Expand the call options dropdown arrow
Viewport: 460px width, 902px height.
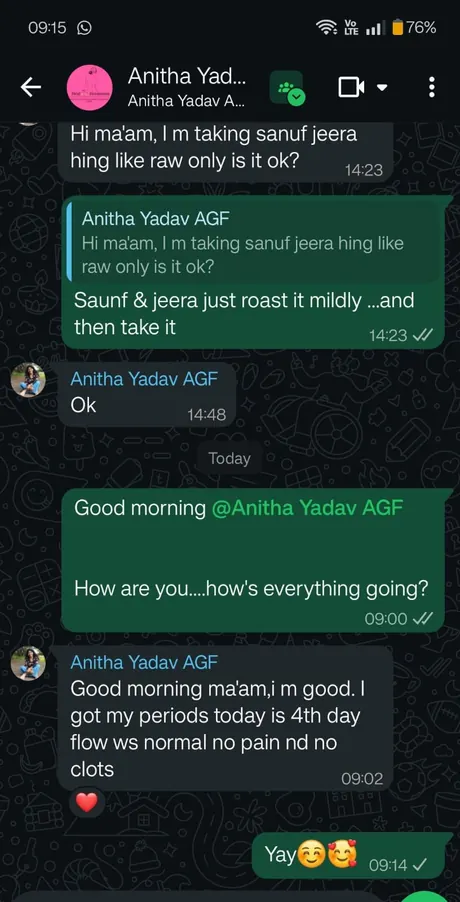tap(382, 88)
